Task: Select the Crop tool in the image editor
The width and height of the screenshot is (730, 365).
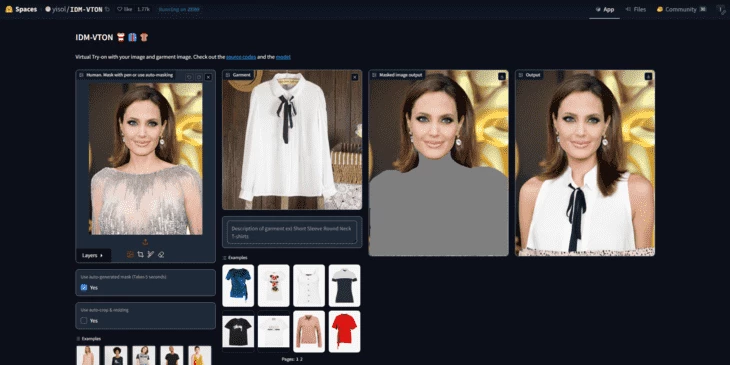Action: click(140, 255)
